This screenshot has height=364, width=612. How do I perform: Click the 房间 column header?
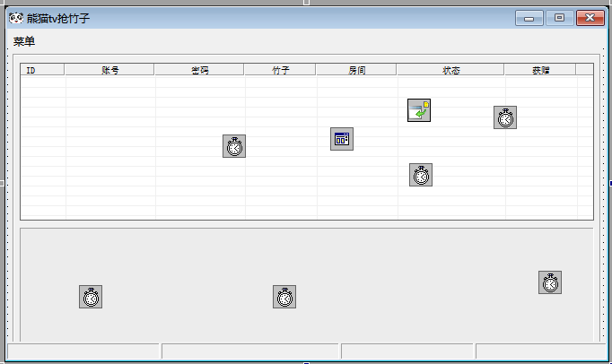tap(356, 69)
